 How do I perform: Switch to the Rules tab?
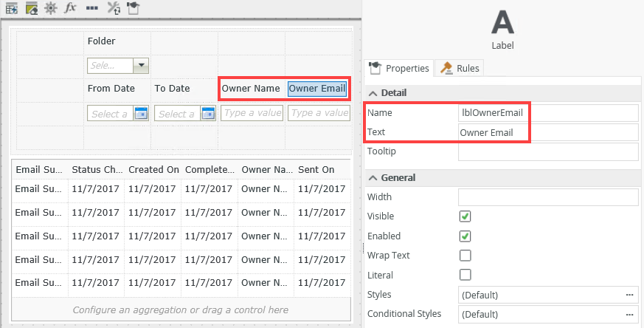460,69
